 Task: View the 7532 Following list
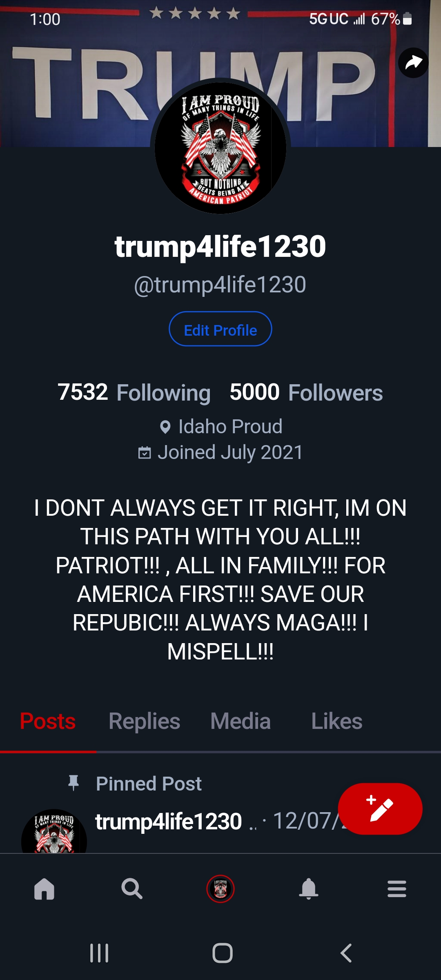(x=134, y=392)
